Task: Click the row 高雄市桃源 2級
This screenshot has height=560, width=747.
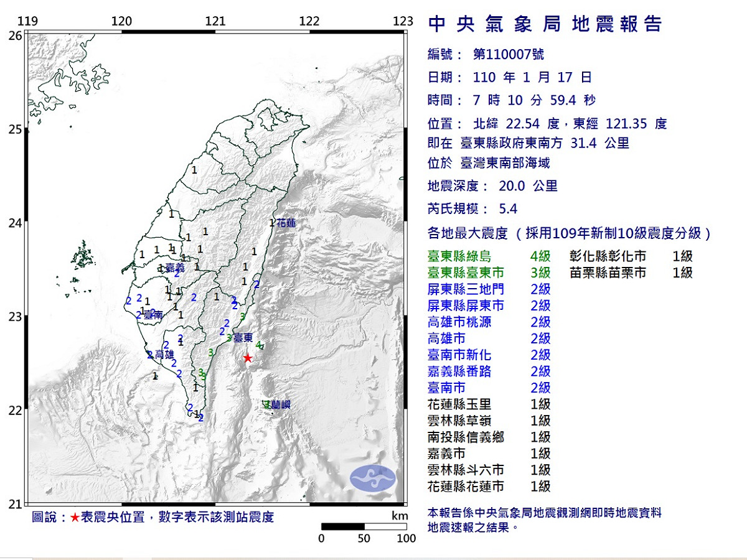Action: click(x=489, y=322)
